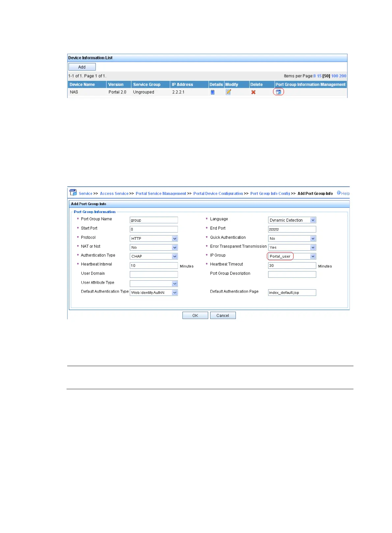Go to Portal Service Management breadcrumb
The width and height of the screenshot is (392, 533).
click(161, 194)
